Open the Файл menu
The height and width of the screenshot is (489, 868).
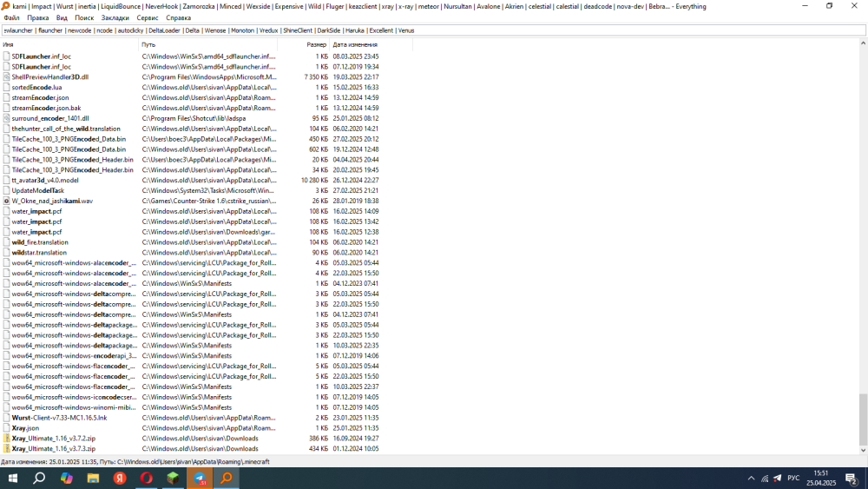coord(11,17)
